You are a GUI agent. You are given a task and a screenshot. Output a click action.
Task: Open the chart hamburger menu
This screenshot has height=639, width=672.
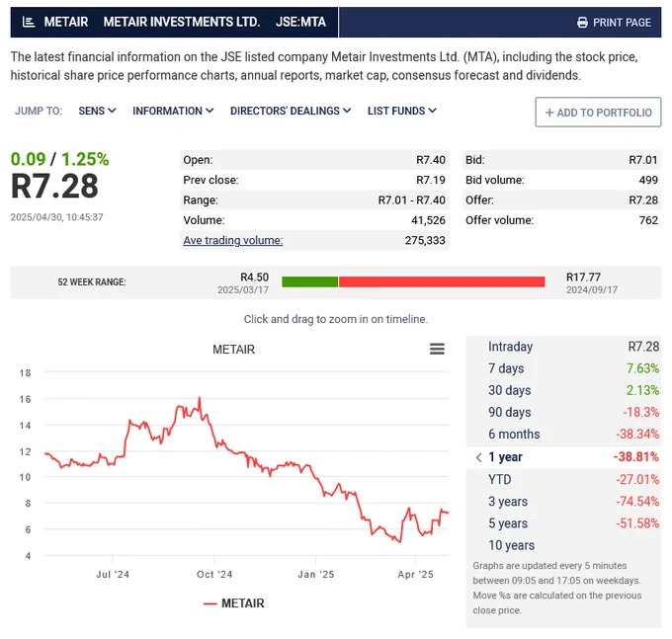437,349
